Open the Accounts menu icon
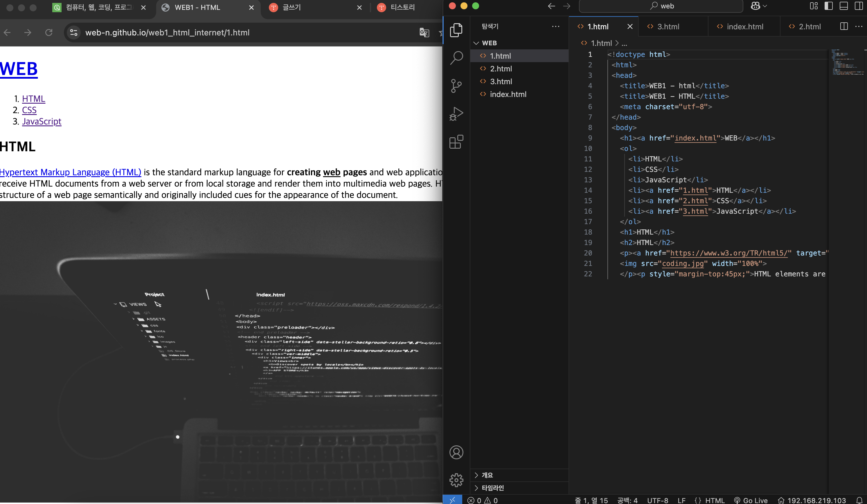 (456, 452)
